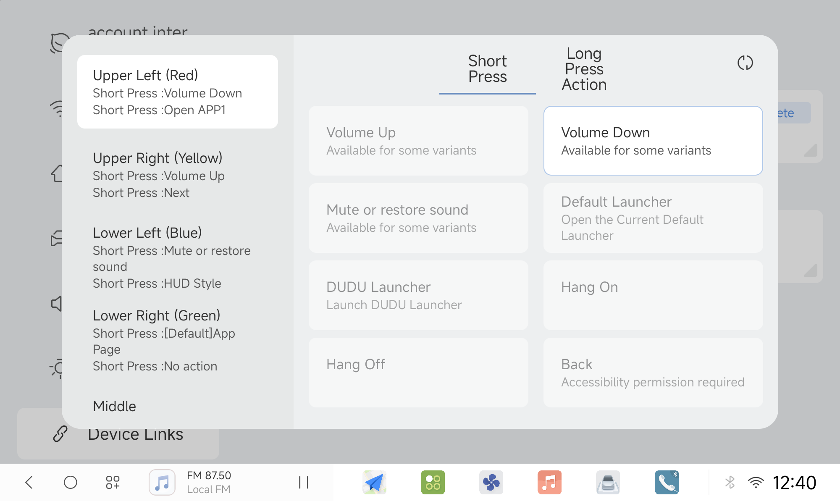Select the Upper Right (Yellow) key
Viewport: 840px width, 504px height.
(177, 175)
